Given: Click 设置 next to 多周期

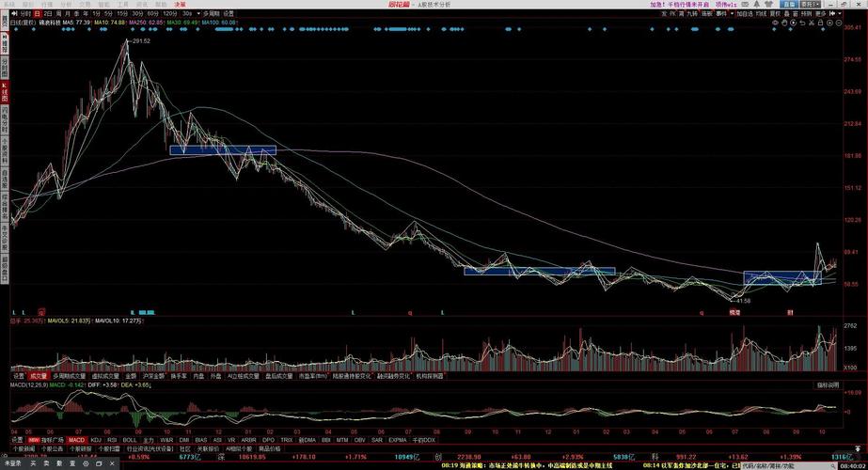Looking at the screenshot, I should coord(229,15).
